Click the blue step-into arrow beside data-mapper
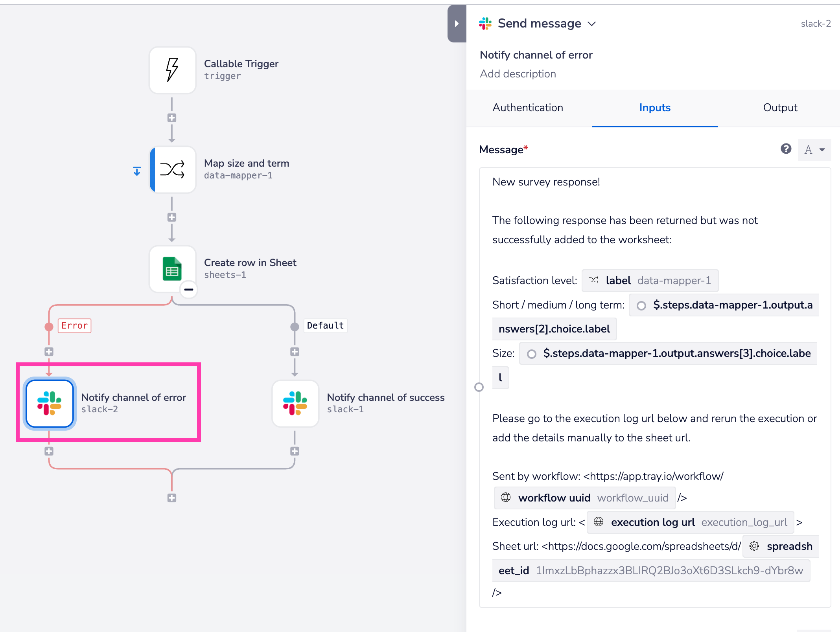This screenshot has height=632, width=840. 137,171
